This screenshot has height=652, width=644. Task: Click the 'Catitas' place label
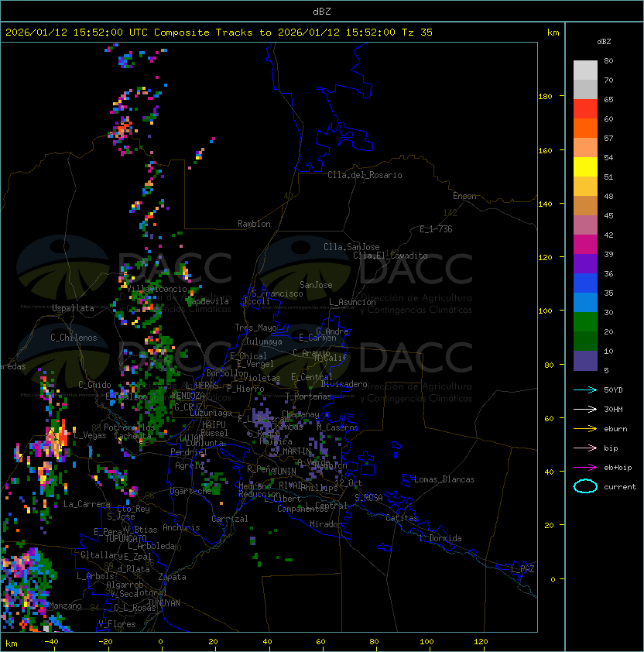(x=402, y=518)
